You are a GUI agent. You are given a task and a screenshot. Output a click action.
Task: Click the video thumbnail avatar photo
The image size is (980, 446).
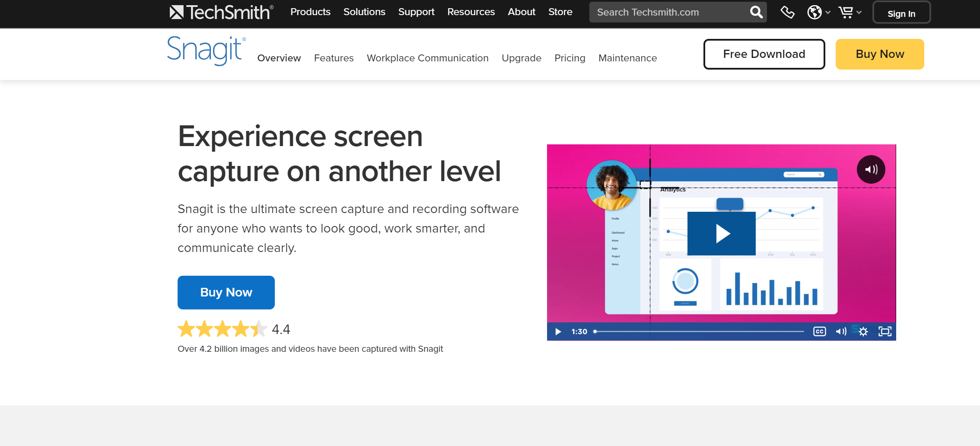611,185
